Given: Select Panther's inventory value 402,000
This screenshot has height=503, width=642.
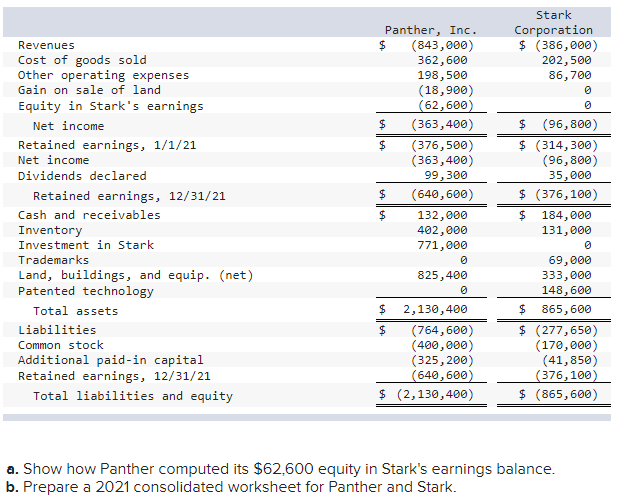Looking at the screenshot, I should 442,230.
